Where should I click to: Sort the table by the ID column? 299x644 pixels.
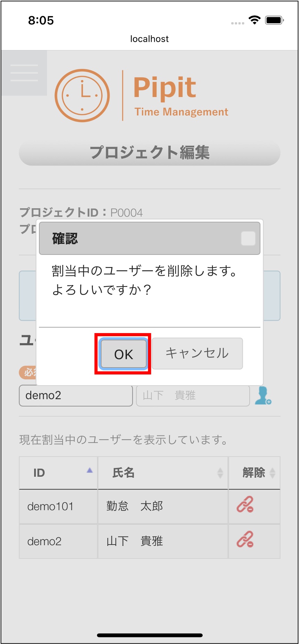58,473
